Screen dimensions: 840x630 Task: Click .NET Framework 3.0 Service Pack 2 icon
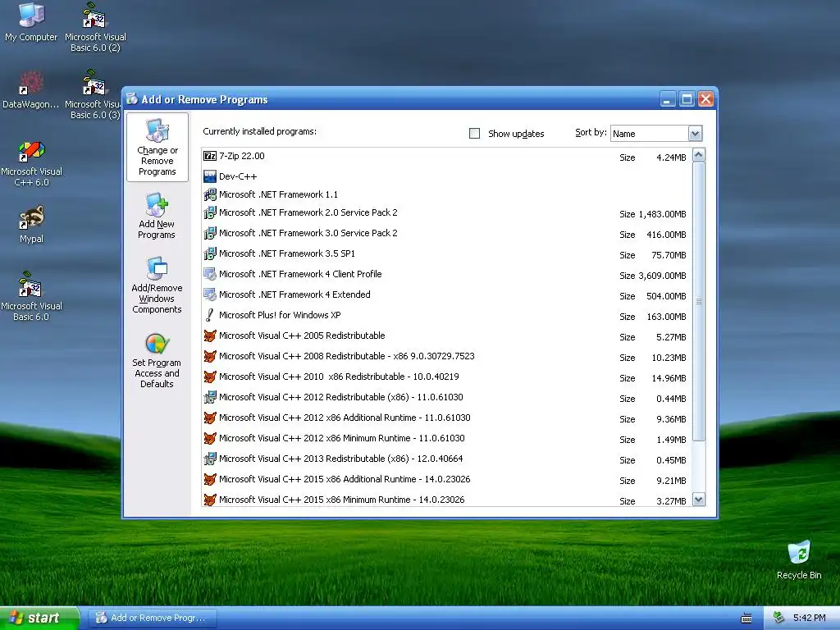pos(210,233)
